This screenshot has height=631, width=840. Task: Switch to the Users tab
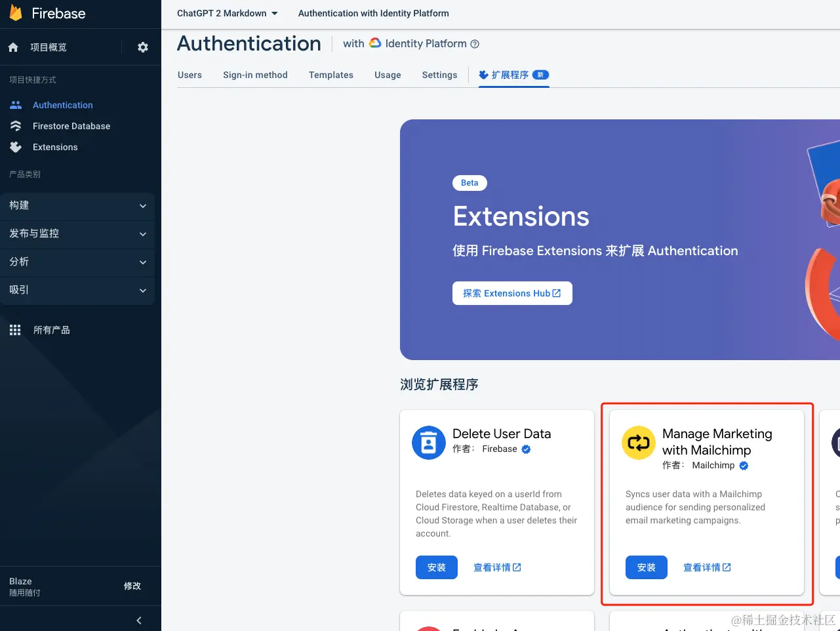coord(190,75)
